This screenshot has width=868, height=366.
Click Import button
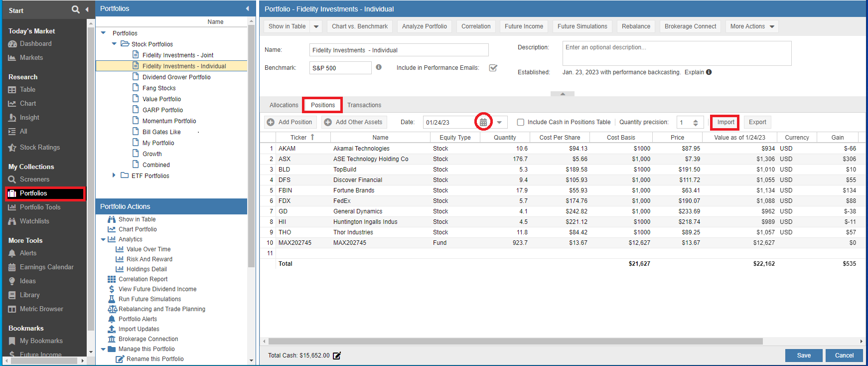coord(725,122)
